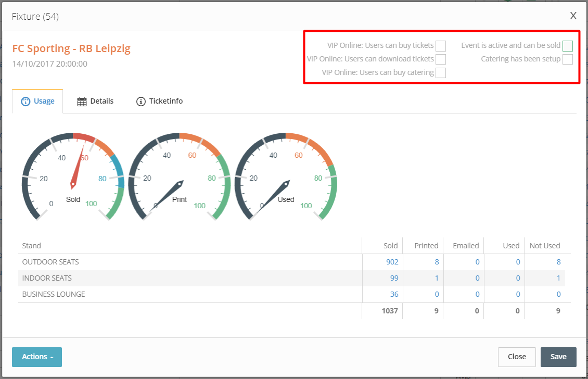Viewport: 588px width, 379px height.
Task: Select the BUSINESS LOUNGE row label
Action: pos(54,294)
